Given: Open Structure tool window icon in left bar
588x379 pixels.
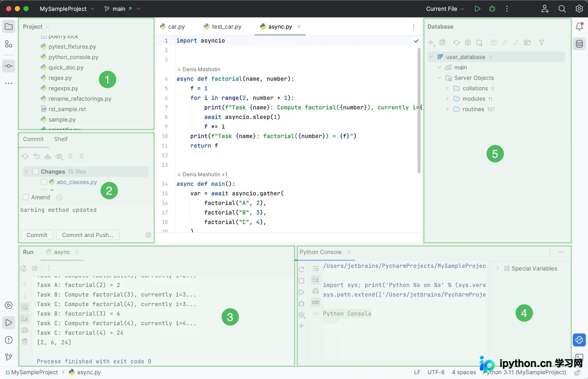Looking at the screenshot, I should tap(9, 44).
